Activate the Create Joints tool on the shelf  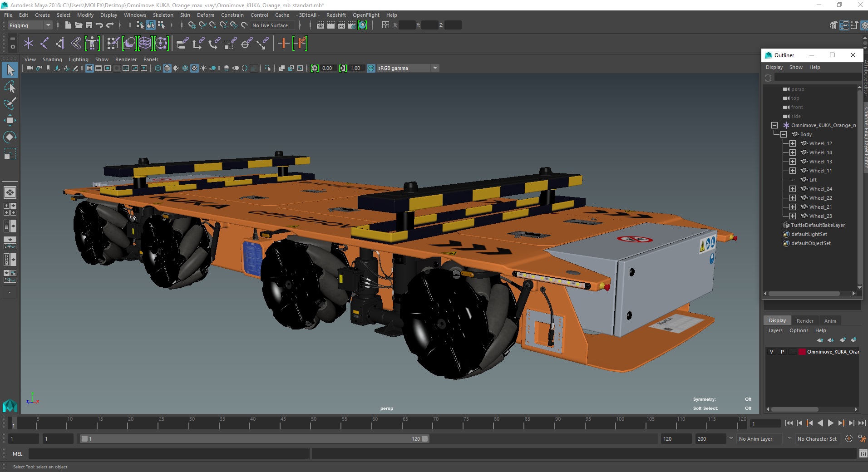click(44, 44)
